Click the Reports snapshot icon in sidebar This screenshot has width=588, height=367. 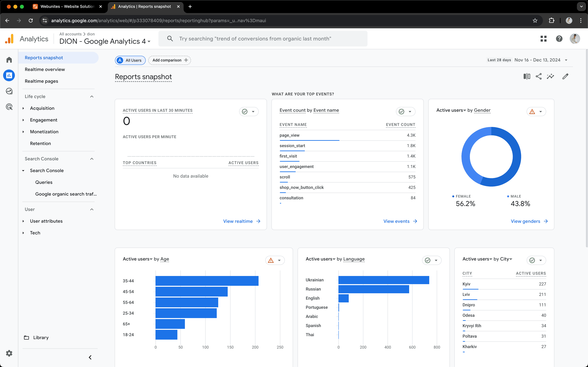(9, 75)
